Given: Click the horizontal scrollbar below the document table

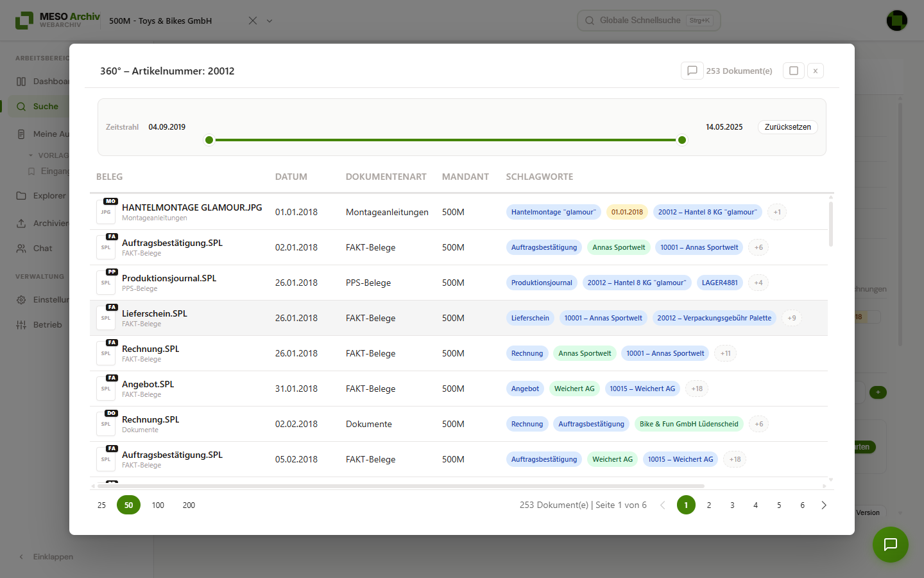Looking at the screenshot, I should [x=401, y=486].
